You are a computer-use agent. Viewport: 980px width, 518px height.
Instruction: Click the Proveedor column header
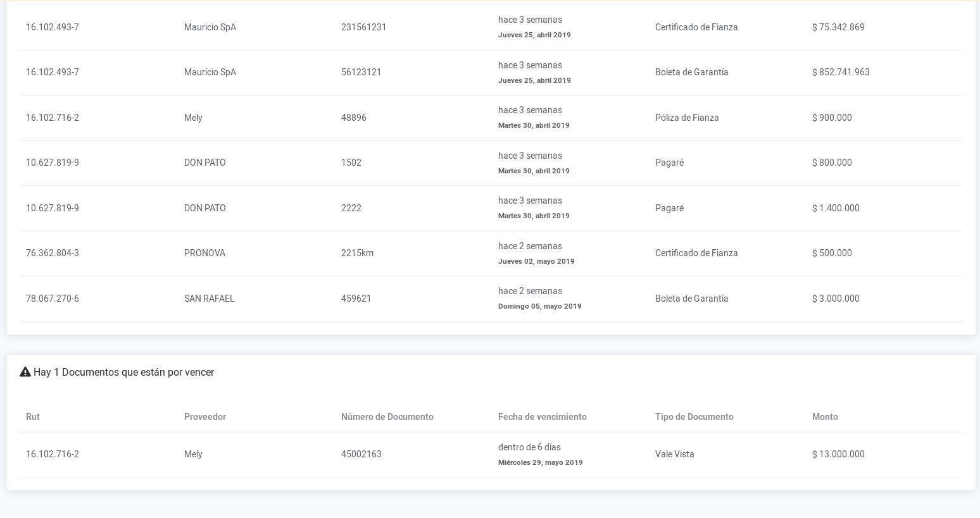click(204, 417)
